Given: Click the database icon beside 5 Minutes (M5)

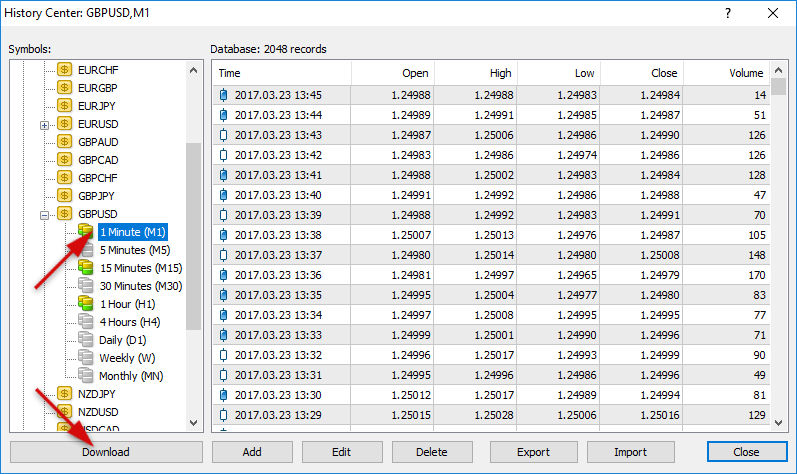Looking at the screenshot, I should coord(87,250).
